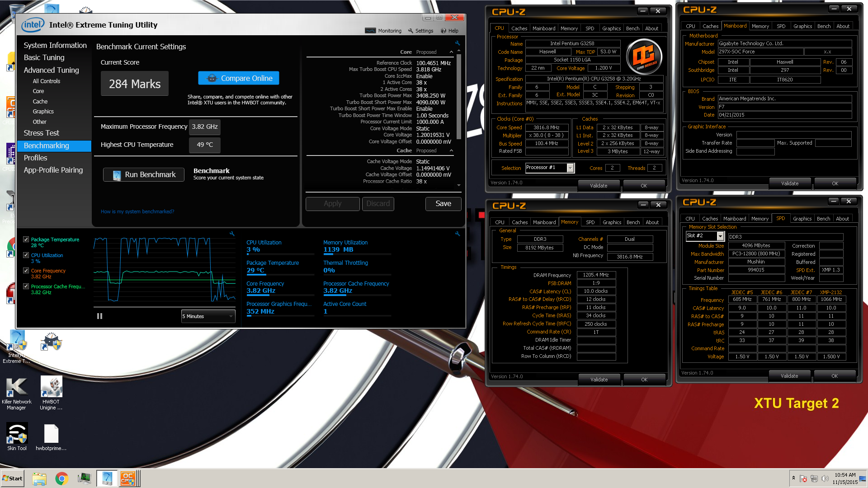The height and width of the screenshot is (488, 868).
Task: Click Run Benchmark button
Action: click(143, 175)
